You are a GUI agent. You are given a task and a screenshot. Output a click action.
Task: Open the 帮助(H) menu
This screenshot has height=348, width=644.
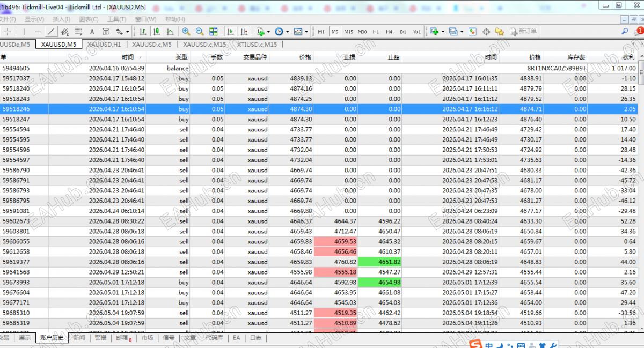[175, 19]
